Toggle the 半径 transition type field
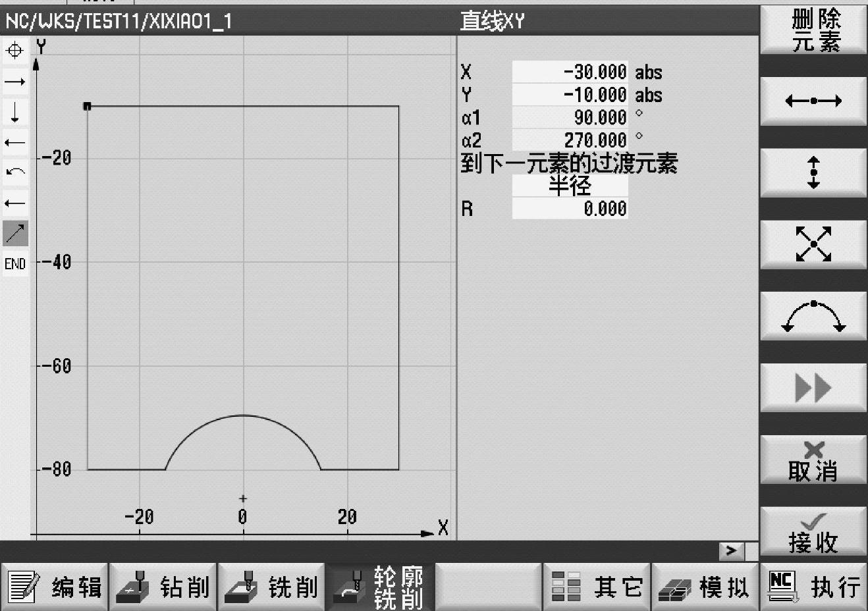The width and height of the screenshot is (868, 611). [x=570, y=186]
